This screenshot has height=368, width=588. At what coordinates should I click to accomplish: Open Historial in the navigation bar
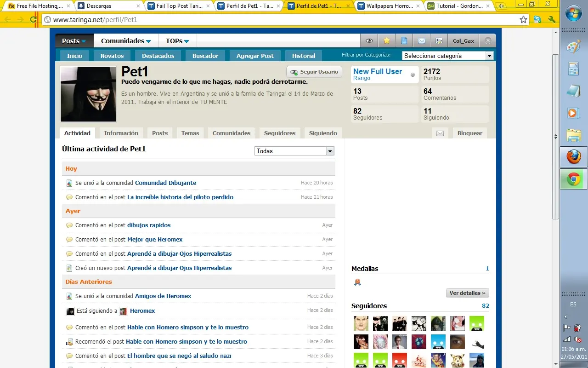pos(304,56)
